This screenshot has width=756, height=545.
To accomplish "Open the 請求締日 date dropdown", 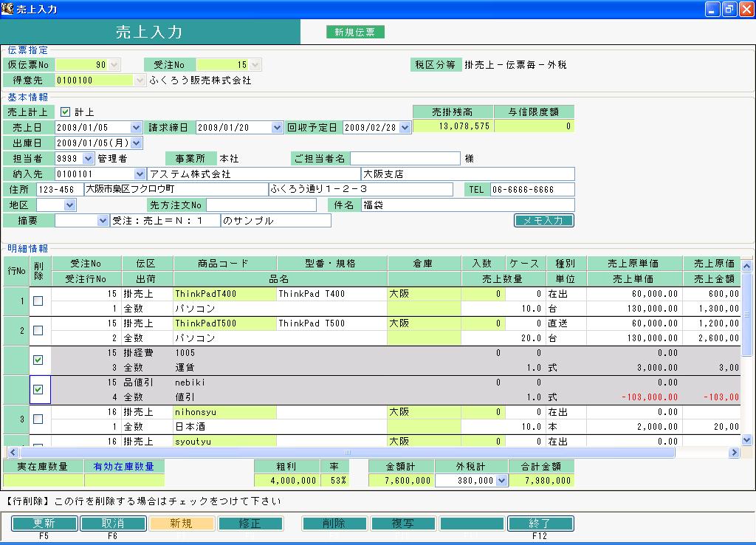I will click(x=277, y=127).
